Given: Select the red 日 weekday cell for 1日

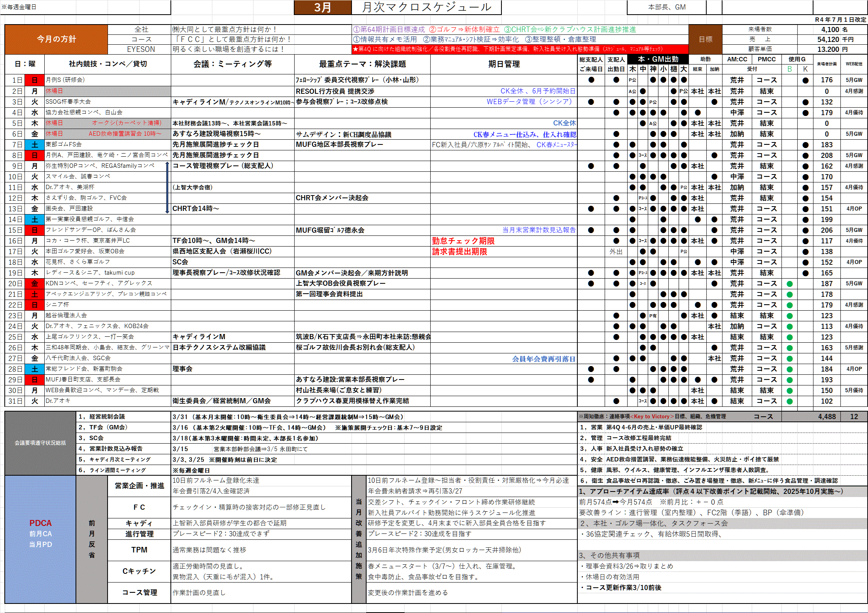Looking at the screenshot, I should point(34,80).
